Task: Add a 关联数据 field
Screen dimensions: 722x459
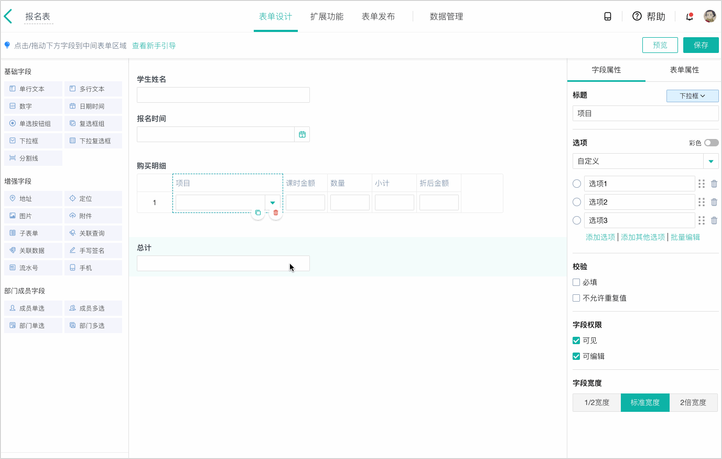Action: click(33, 250)
